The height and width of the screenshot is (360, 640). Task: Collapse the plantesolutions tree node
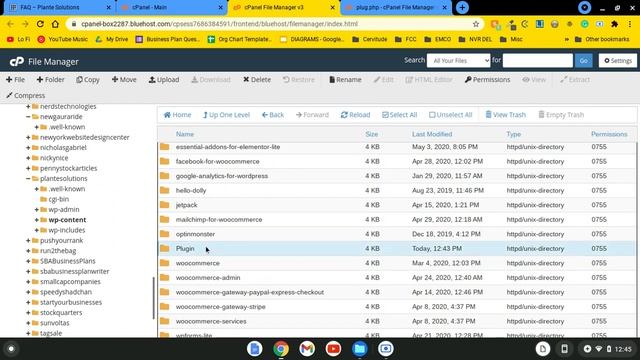tap(28, 179)
